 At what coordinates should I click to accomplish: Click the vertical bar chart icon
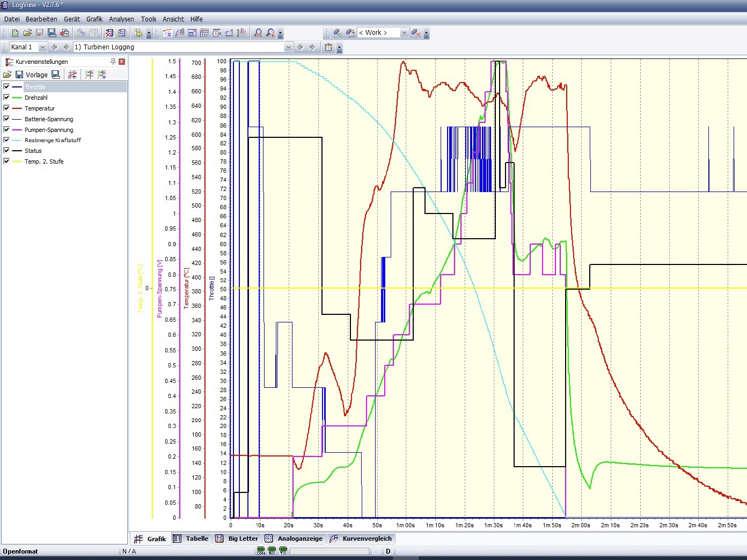241,33
